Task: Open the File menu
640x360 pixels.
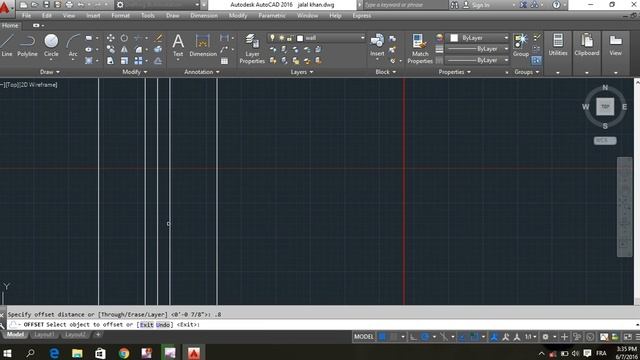Action: coord(27,16)
